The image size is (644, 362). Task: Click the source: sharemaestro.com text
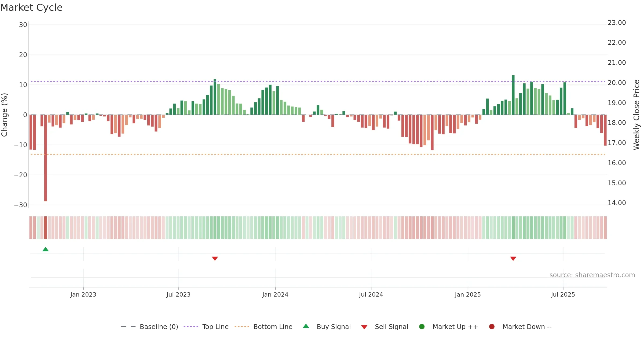(x=592, y=275)
